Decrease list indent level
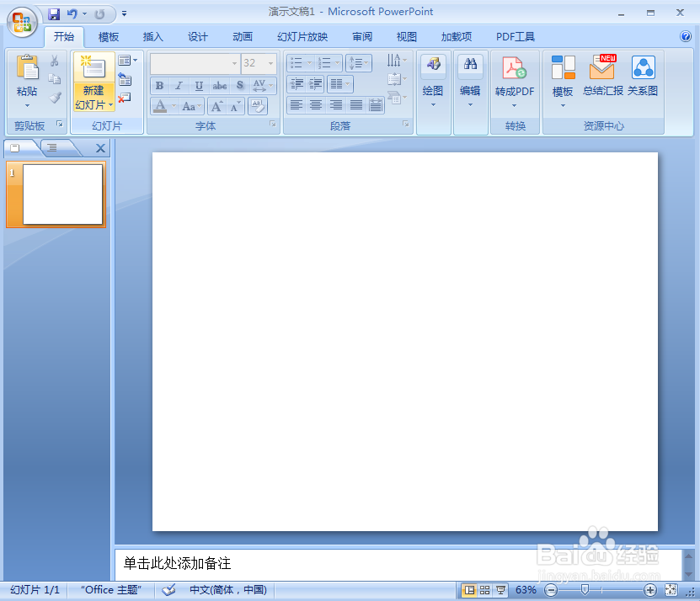 297,83
